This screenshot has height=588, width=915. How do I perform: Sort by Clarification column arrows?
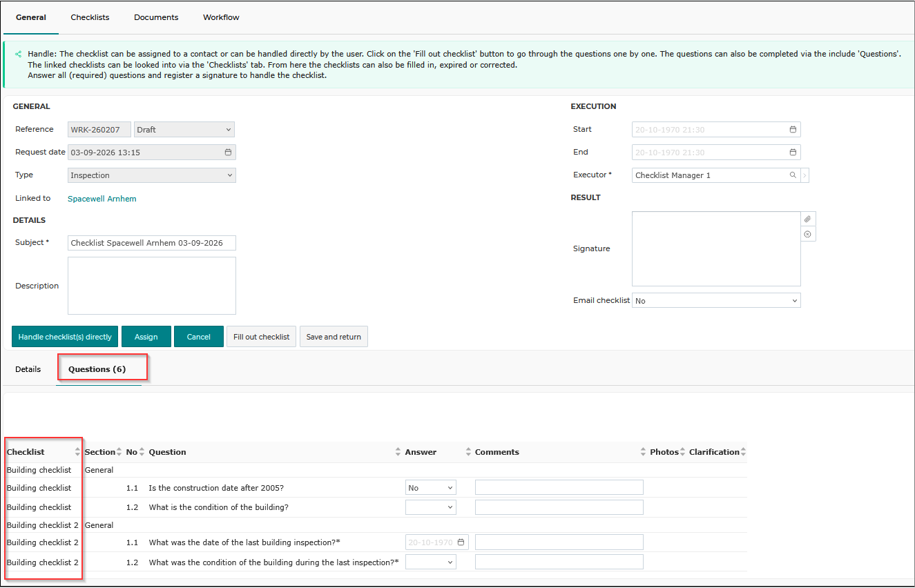point(743,452)
